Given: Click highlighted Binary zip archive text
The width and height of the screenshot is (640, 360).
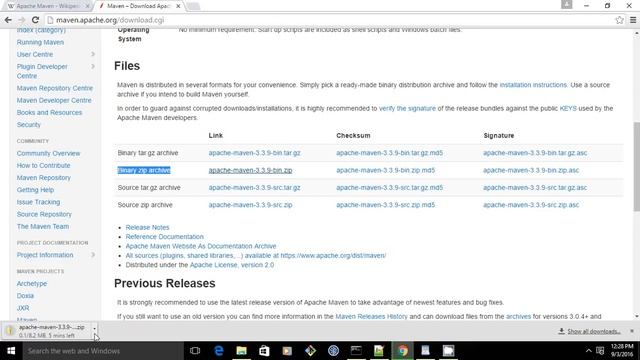Looking at the screenshot, I should click(x=144, y=171).
